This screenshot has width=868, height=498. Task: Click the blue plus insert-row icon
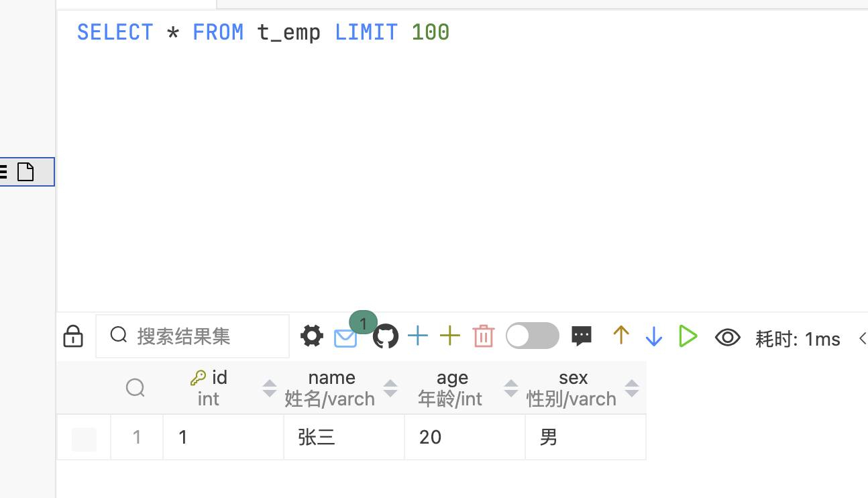pos(418,336)
